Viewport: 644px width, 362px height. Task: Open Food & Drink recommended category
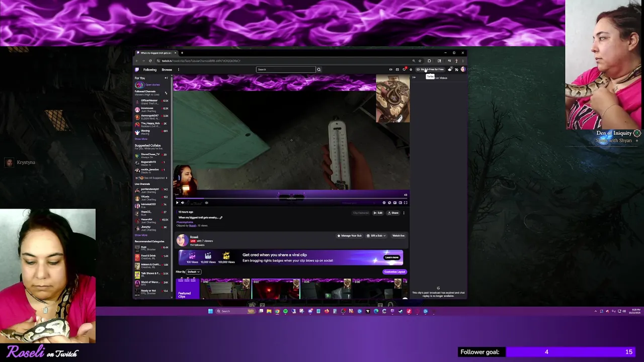tap(151, 256)
